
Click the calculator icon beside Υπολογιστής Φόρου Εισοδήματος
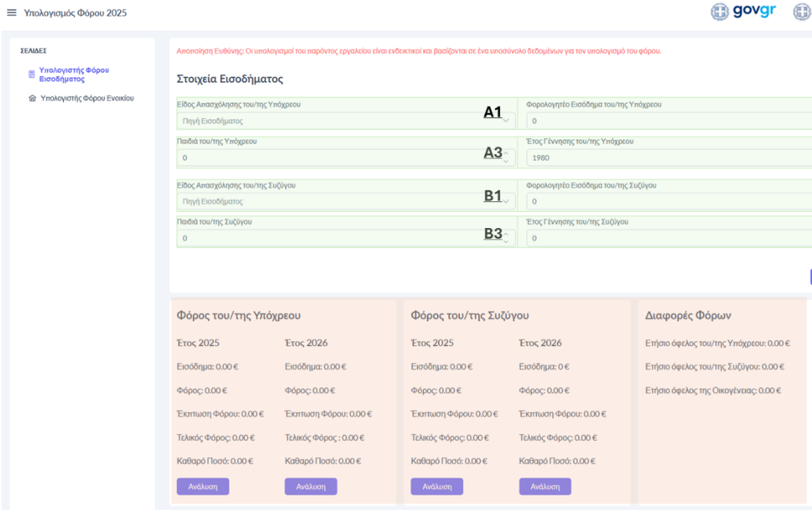click(x=32, y=74)
